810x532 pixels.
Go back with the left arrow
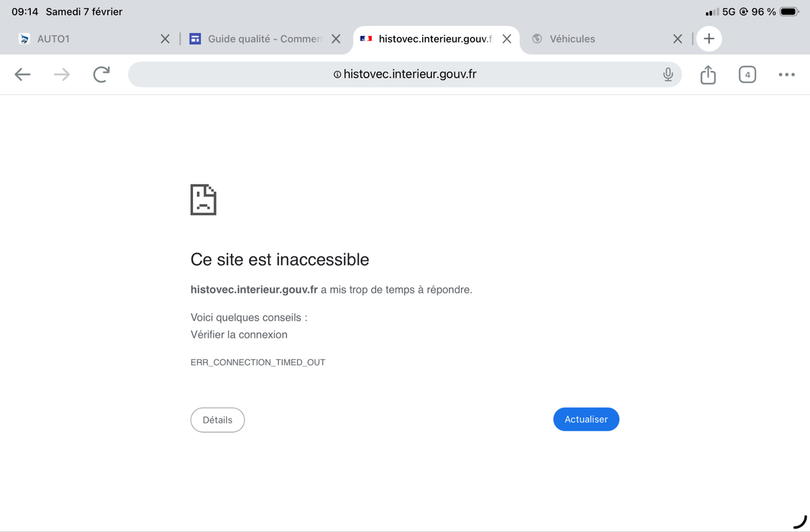click(x=22, y=74)
